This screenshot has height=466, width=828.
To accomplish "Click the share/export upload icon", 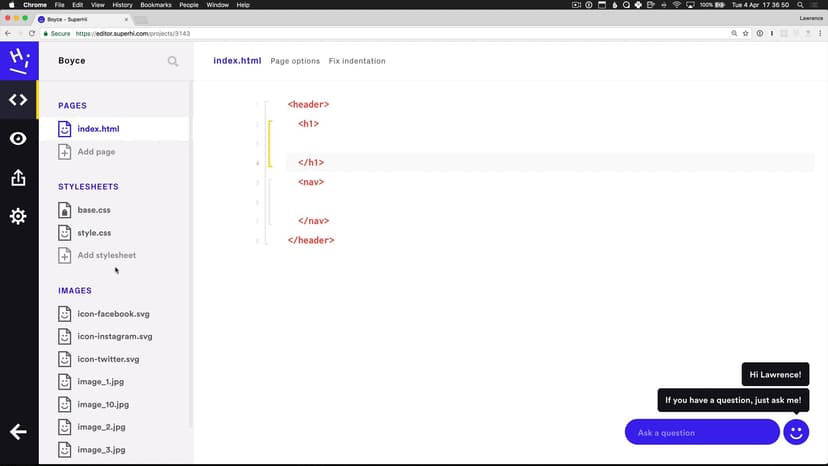I will click(x=18, y=178).
